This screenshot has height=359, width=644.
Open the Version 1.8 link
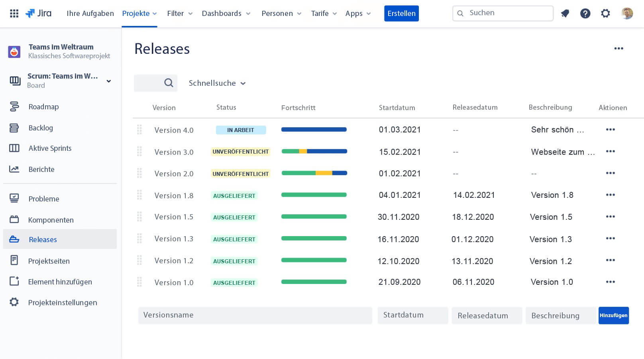click(x=174, y=195)
